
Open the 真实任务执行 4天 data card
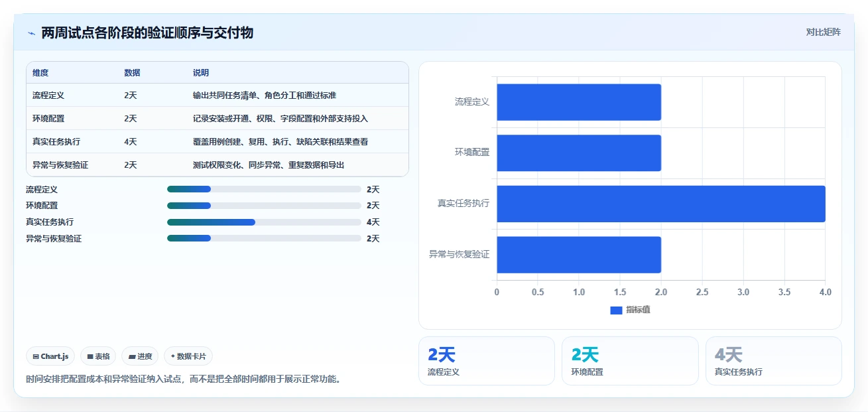[773, 361]
